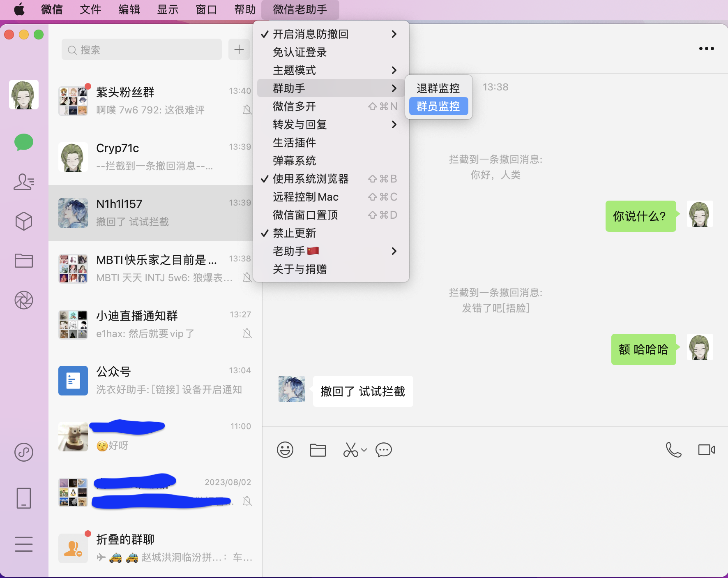Start a video call with camera icon

tap(706, 450)
